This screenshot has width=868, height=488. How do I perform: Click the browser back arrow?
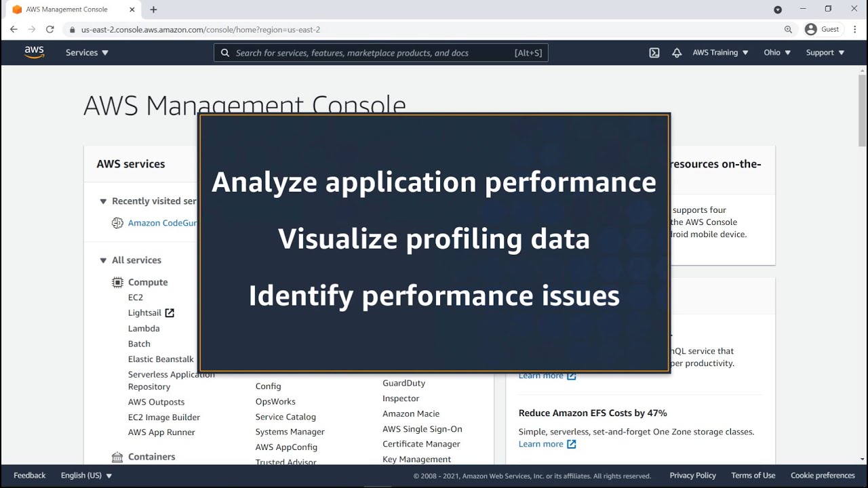(x=14, y=29)
